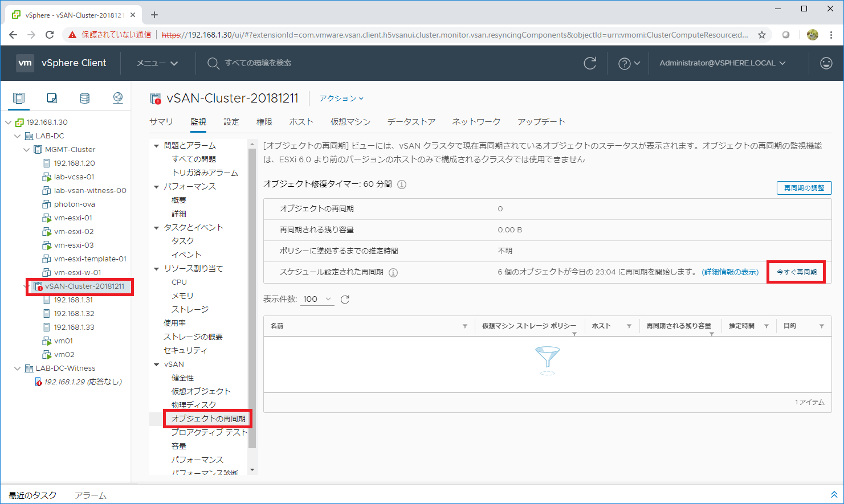
Task: Open filter on 名前 column
Action: pyautogui.click(x=465, y=326)
